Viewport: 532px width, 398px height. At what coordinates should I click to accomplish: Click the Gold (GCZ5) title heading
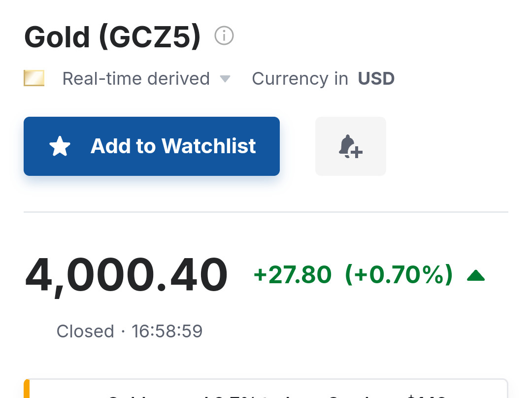112,37
